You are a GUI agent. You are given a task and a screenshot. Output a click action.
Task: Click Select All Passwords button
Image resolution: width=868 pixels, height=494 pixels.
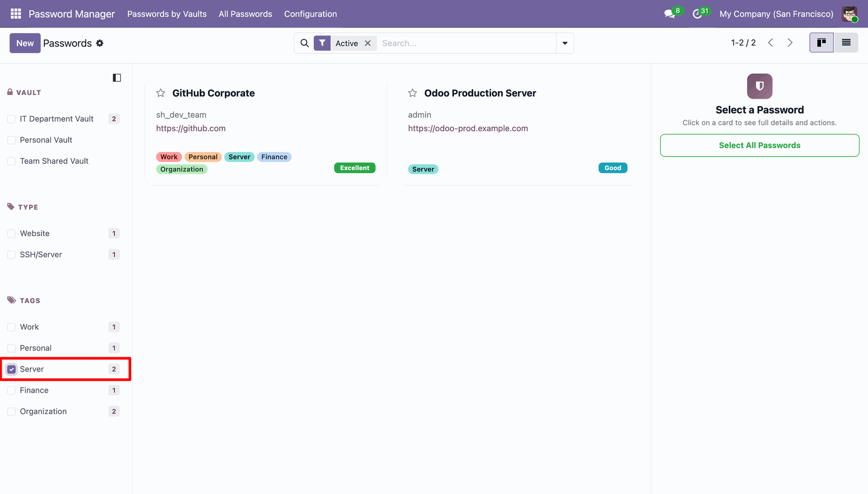[759, 145]
